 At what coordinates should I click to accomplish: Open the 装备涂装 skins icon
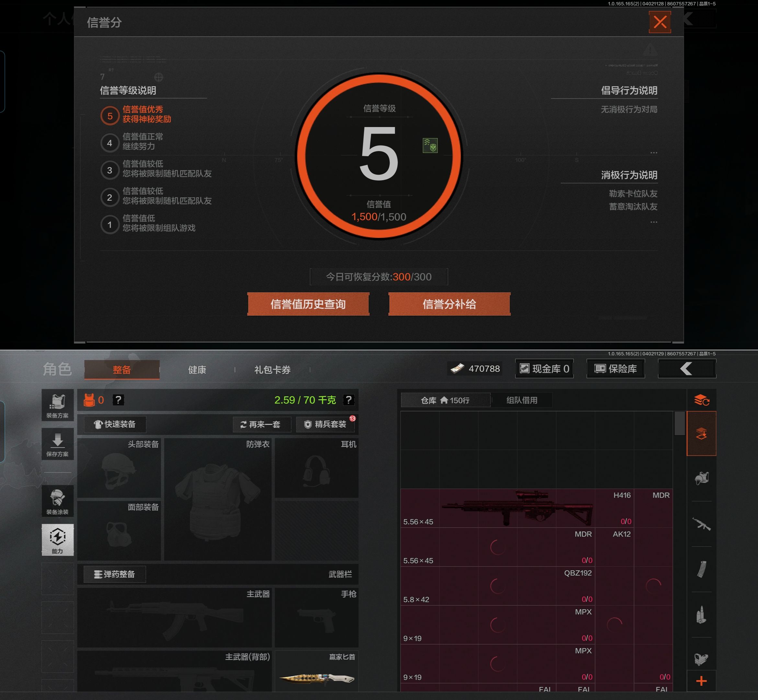coord(58,501)
